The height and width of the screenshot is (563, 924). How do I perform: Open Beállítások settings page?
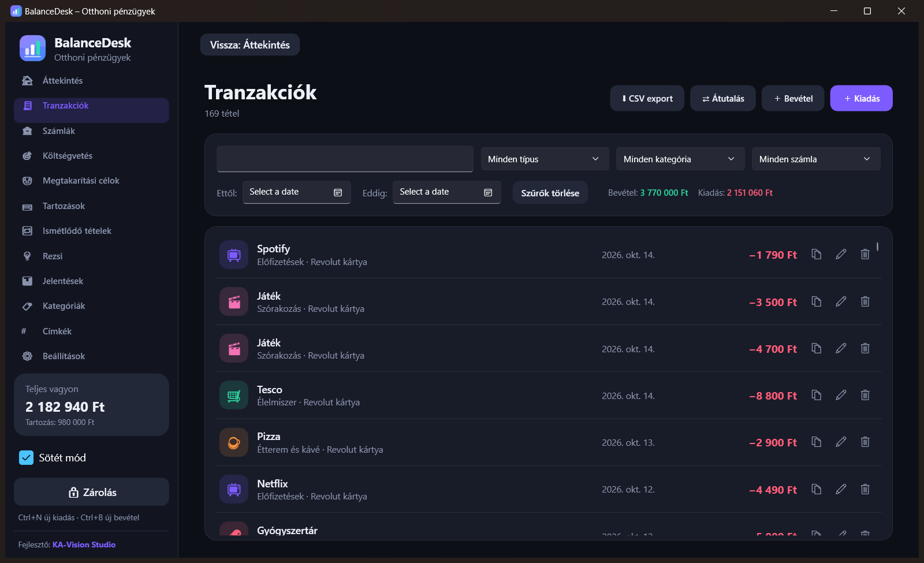click(x=91, y=356)
